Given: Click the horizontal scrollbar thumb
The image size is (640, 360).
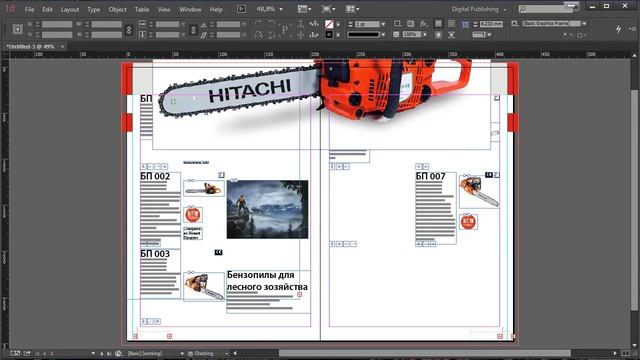Looking at the screenshot, I should point(424,353).
